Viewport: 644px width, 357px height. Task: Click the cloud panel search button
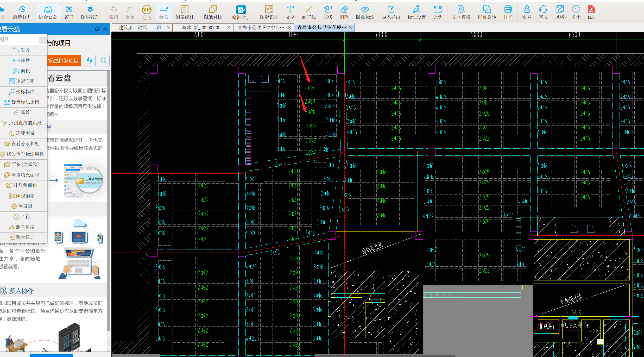pyautogui.click(x=104, y=61)
